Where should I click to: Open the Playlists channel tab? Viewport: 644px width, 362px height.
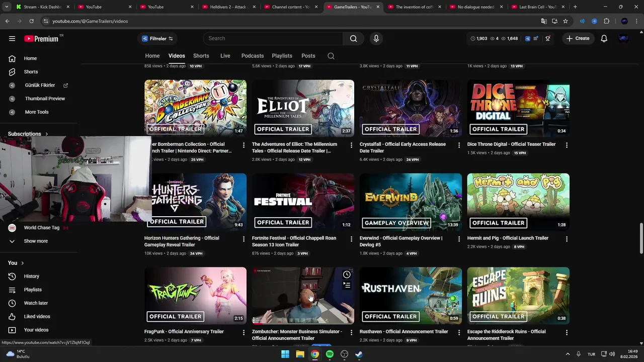(x=282, y=56)
